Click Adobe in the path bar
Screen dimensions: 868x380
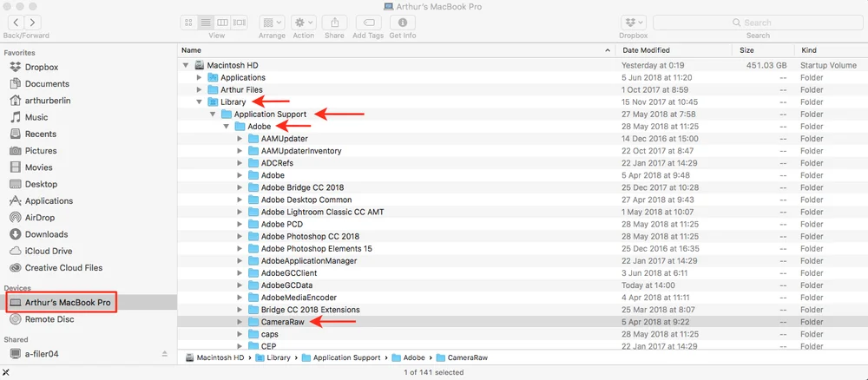[x=409, y=357]
